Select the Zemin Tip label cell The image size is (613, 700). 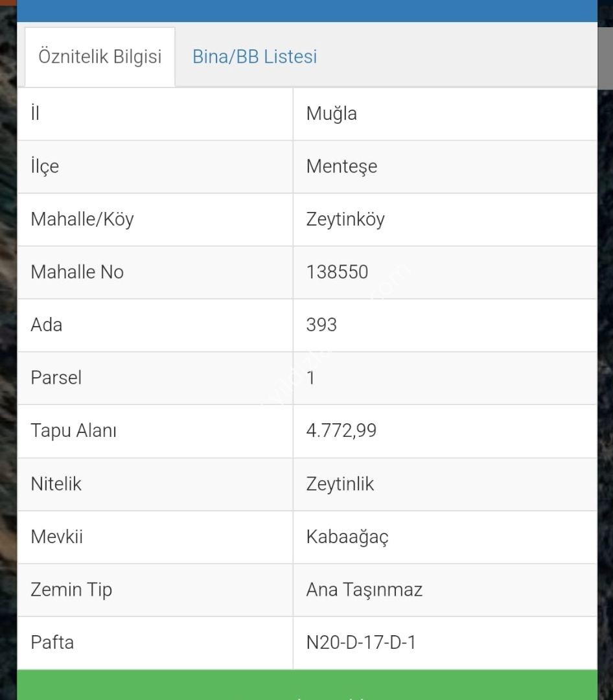click(x=155, y=590)
